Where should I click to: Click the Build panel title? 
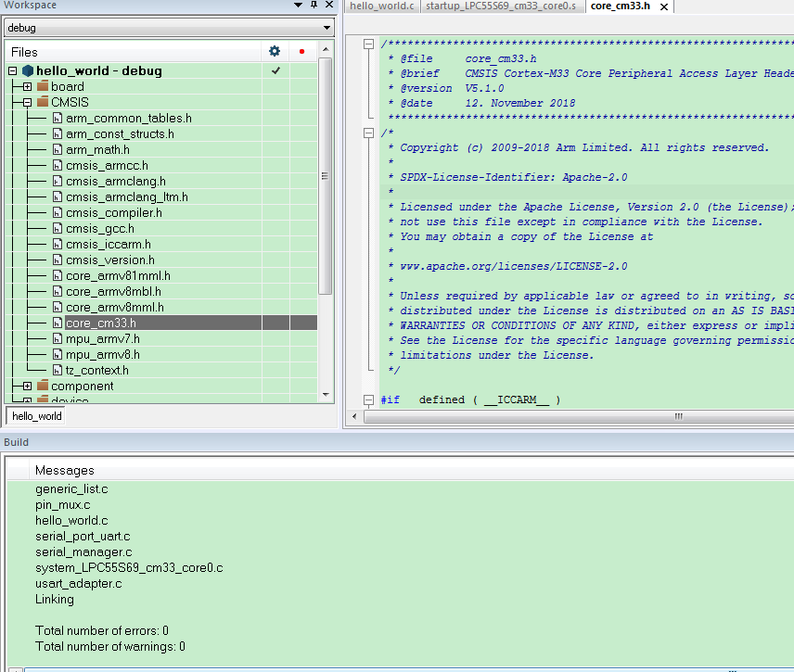pos(16,442)
